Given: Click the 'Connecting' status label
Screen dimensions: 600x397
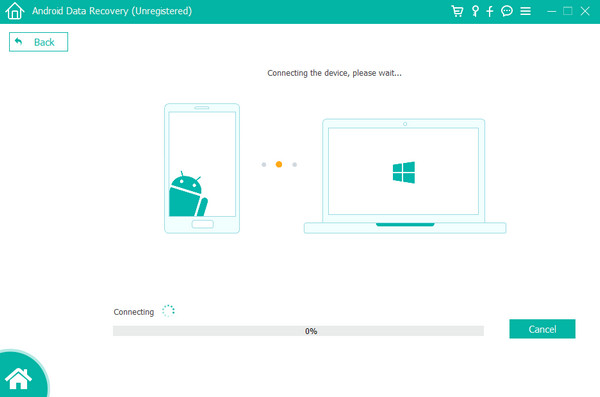Looking at the screenshot, I should [x=134, y=312].
